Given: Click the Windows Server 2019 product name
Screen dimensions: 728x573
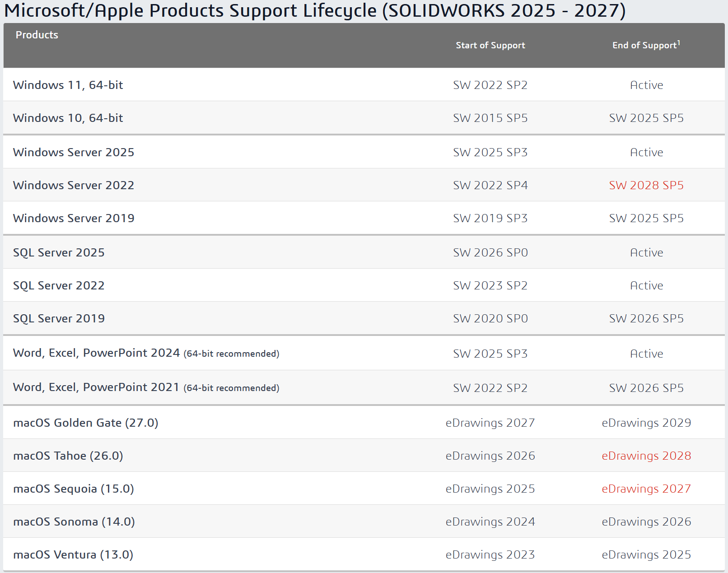Looking at the screenshot, I should (x=74, y=218).
